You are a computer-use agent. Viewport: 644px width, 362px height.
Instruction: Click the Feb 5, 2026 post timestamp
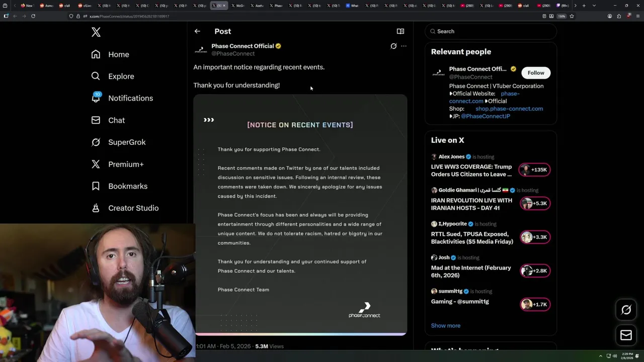pos(223,346)
